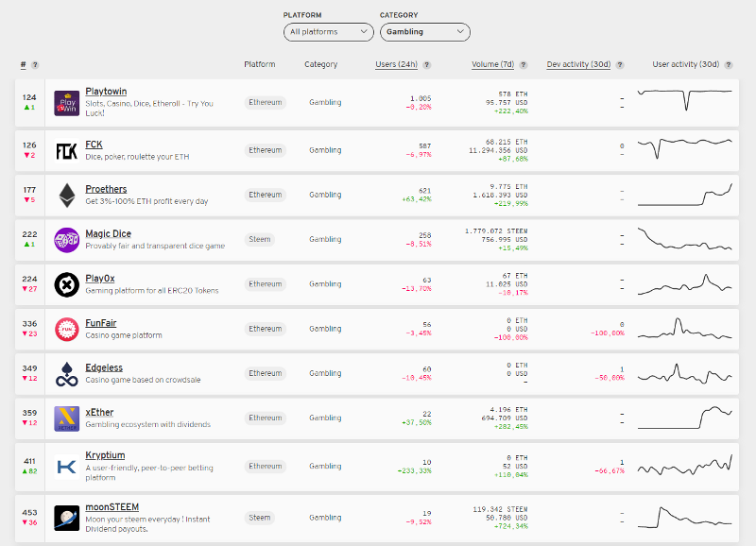Image resolution: width=756 pixels, height=546 pixels.
Task: Open the Proethers link
Action: [x=106, y=189]
